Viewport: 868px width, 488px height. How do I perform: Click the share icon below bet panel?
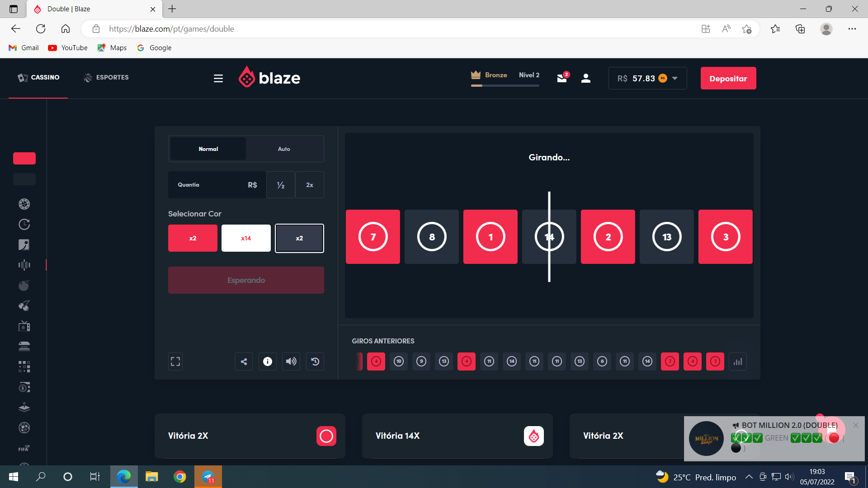click(x=244, y=361)
